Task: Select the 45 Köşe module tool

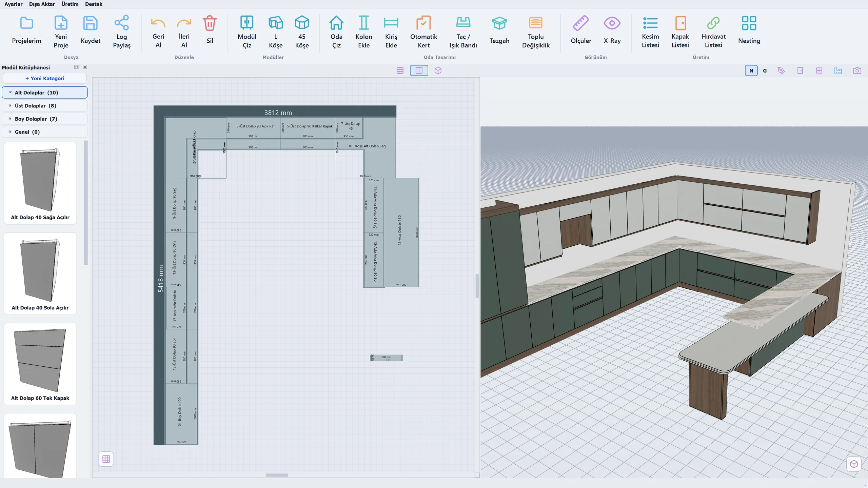Action: 302,32
